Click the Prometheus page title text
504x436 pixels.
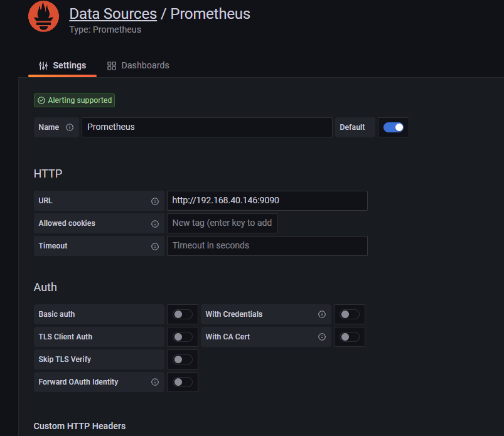tap(210, 14)
